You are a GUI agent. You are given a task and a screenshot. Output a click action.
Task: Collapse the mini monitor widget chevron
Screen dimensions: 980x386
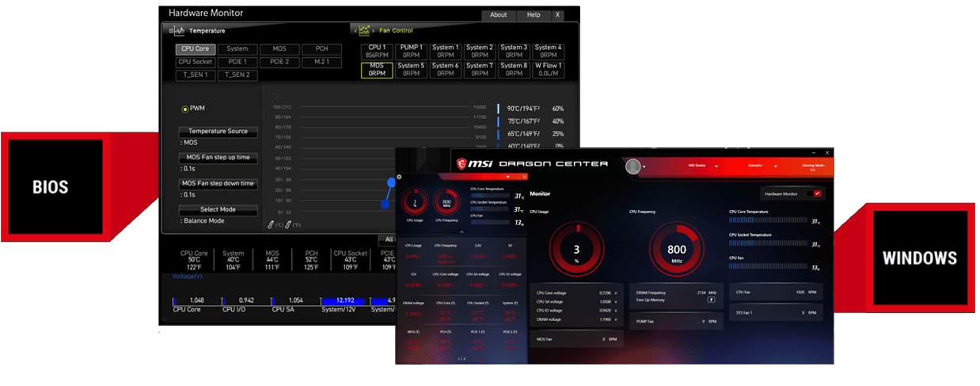(507, 176)
